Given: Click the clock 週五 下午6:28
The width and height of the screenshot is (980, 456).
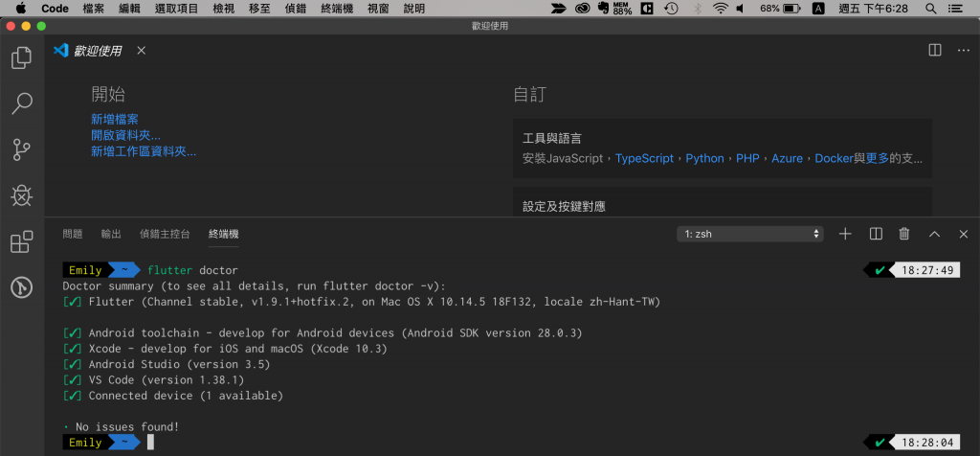Looking at the screenshot, I should 873,9.
